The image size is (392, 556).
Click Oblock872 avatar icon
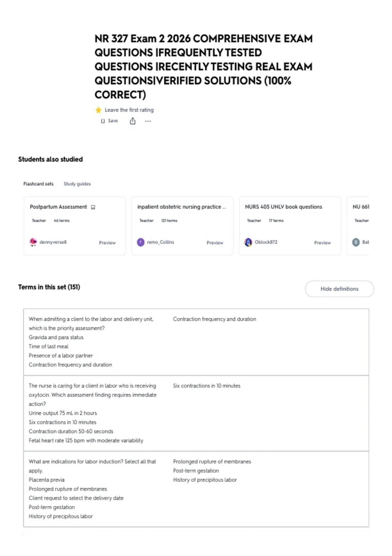point(248,242)
